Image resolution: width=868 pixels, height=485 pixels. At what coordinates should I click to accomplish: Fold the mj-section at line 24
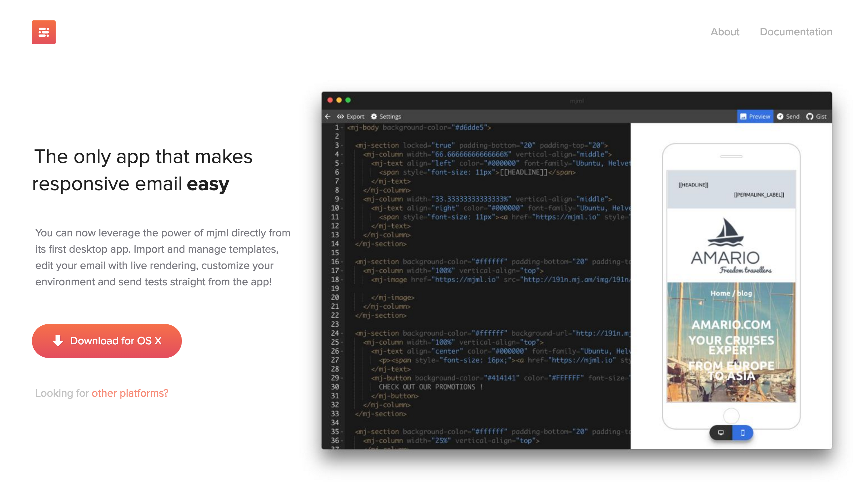[x=342, y=333]
